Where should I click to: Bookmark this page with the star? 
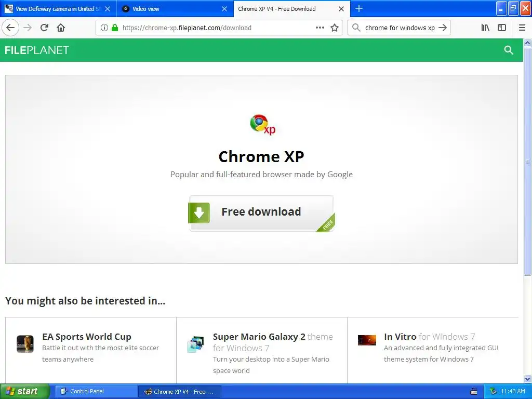coord(335,28)
